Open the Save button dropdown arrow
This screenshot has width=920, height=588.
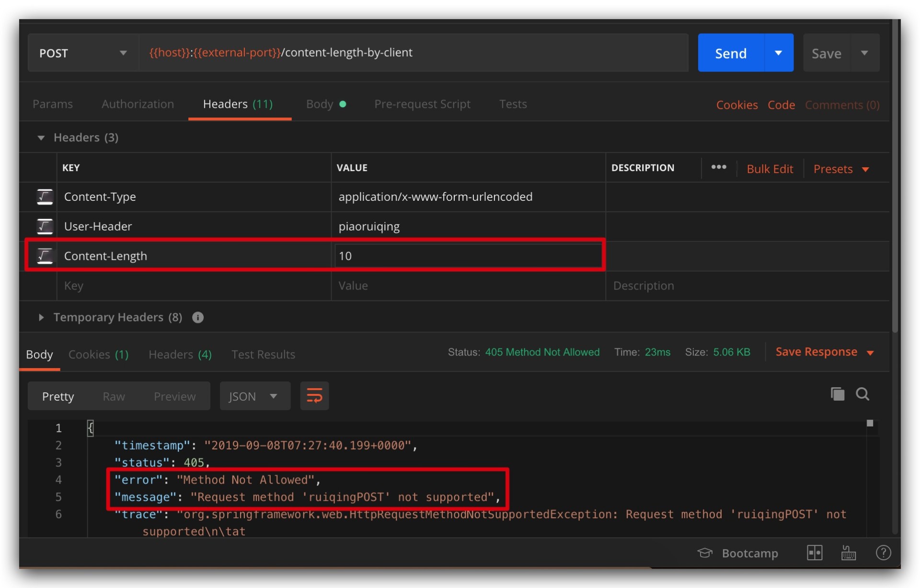coord(865,53)
